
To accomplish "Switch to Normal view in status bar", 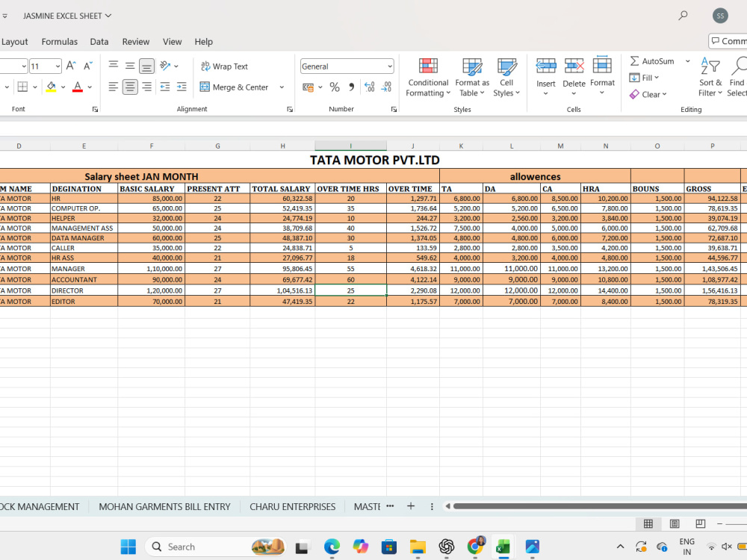I will [x=648, y=524].
